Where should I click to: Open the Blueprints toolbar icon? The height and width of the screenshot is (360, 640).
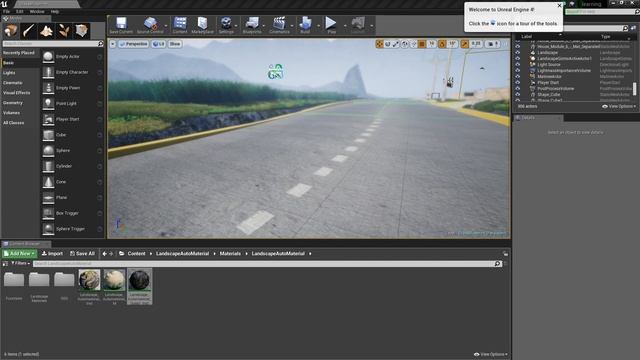(252, 25)
